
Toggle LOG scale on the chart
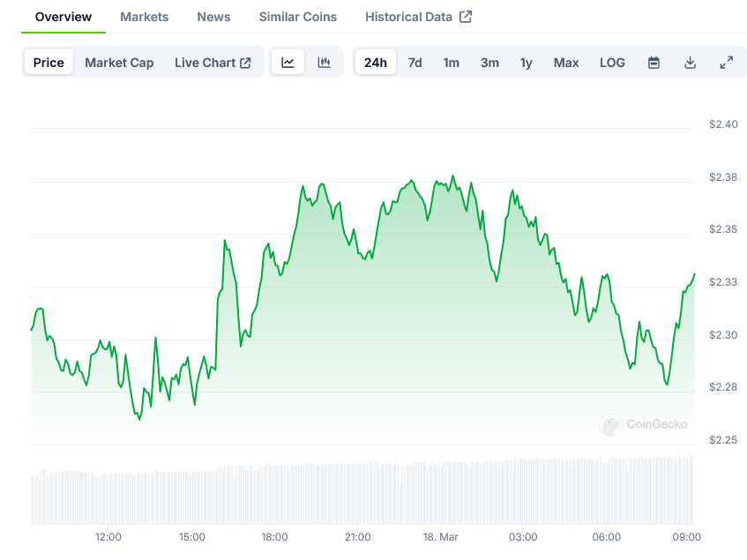point(612,63)
